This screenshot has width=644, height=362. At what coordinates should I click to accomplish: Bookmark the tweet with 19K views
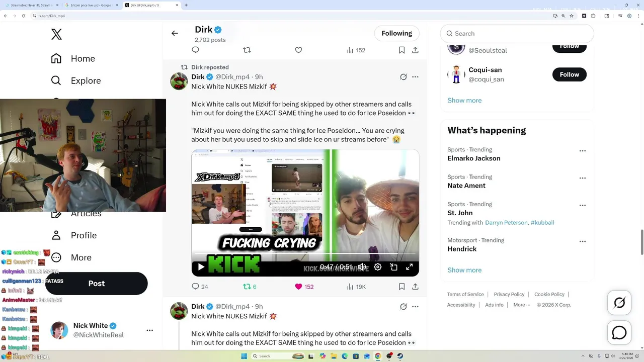coord(401,287)
